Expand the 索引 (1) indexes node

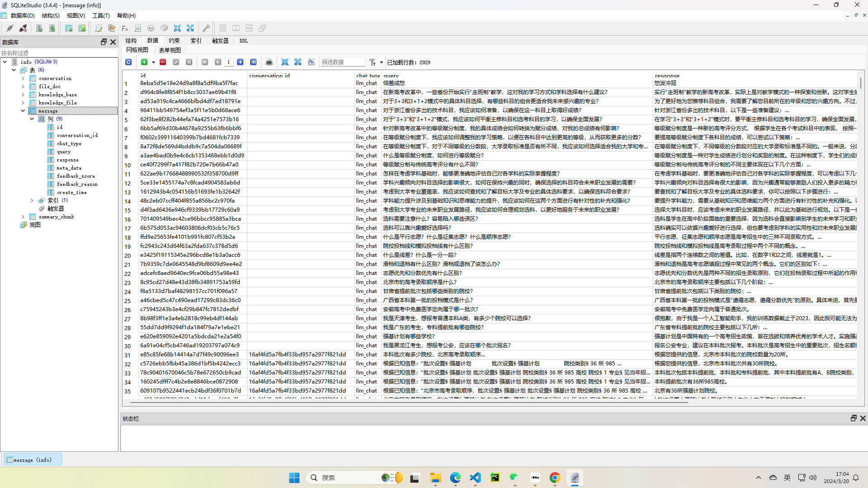(32, 200)
